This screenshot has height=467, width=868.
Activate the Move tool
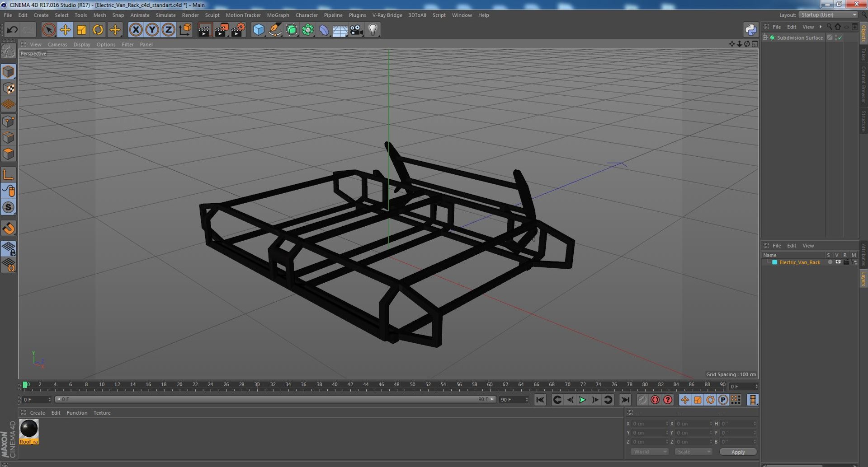pyautogui.click(x=65, y=30)
